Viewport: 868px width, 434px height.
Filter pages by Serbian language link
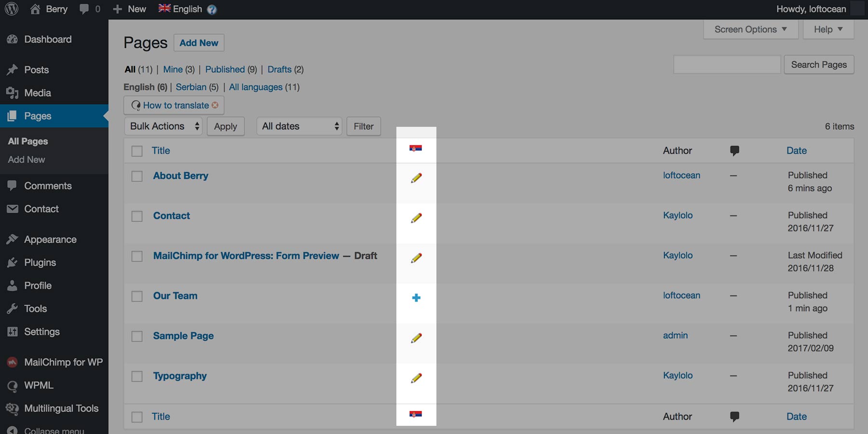click(191, 87)
